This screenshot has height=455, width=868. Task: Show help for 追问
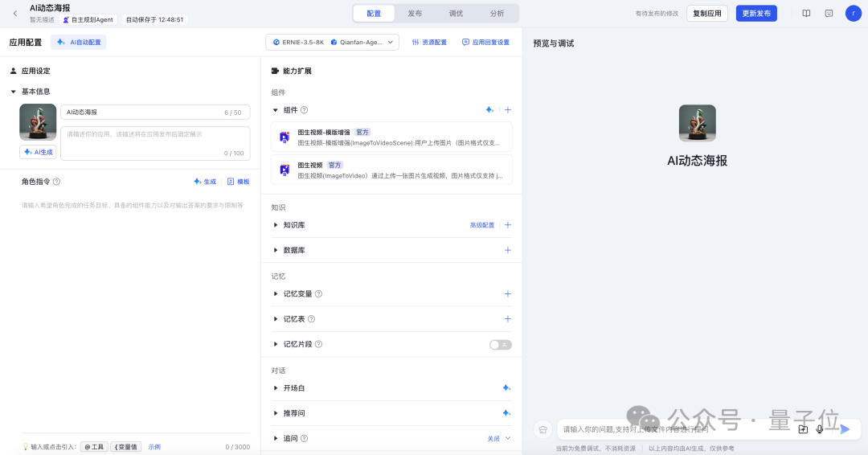tap(304, 438)
